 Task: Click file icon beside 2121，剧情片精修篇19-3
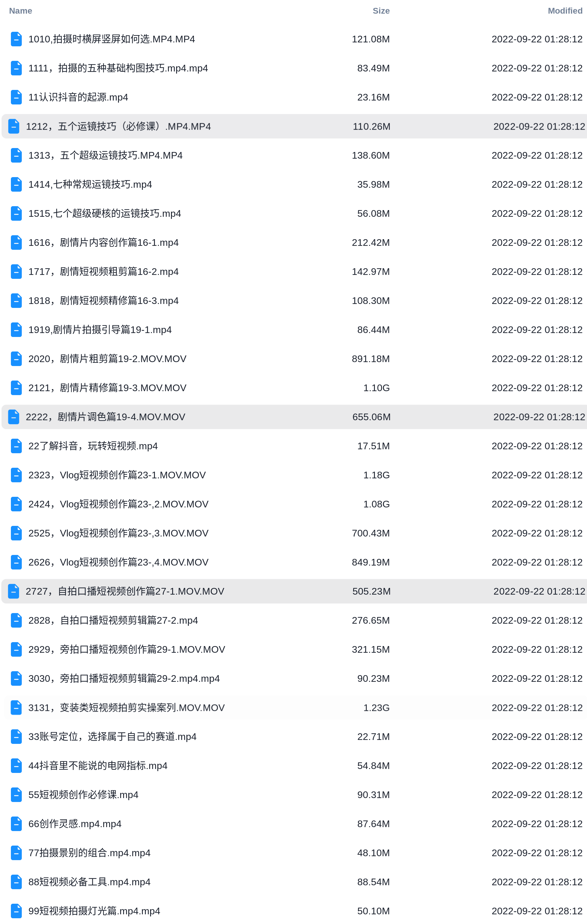click(x=16, y=388)
